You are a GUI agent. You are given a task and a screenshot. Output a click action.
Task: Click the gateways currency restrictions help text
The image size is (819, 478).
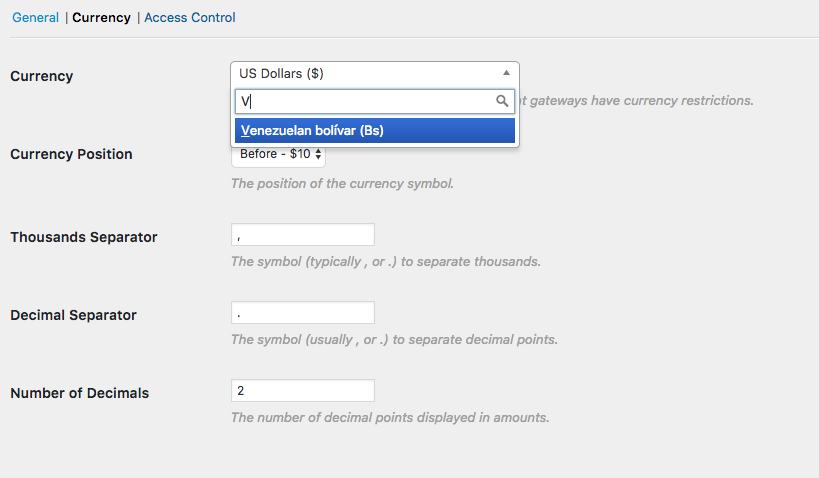637,100
